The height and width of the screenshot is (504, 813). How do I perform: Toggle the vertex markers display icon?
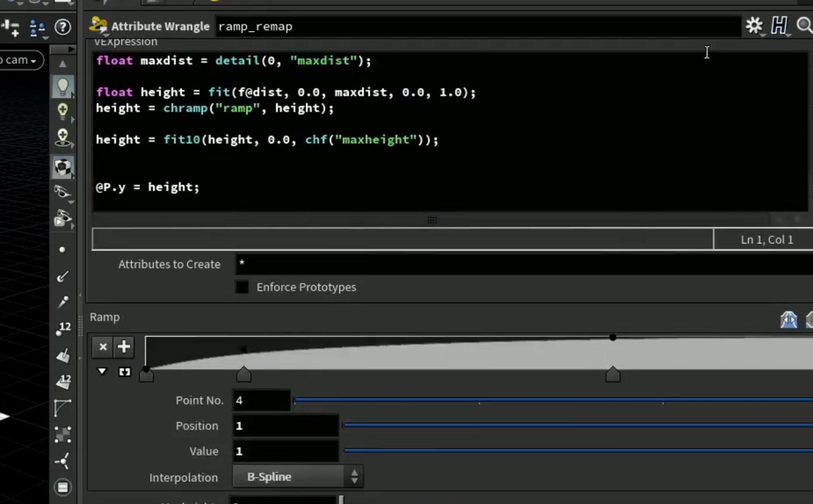pos(63,435)
